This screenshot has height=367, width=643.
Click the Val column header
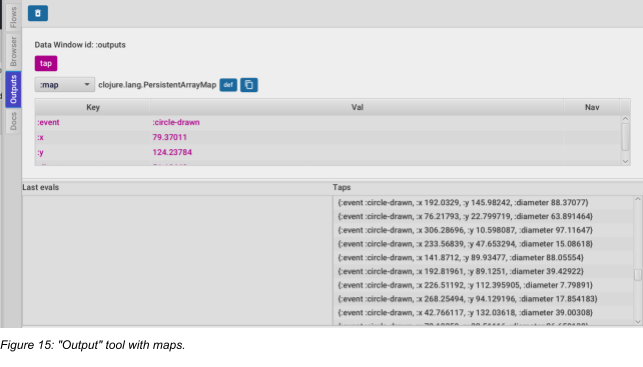click(x=357, y=107)
